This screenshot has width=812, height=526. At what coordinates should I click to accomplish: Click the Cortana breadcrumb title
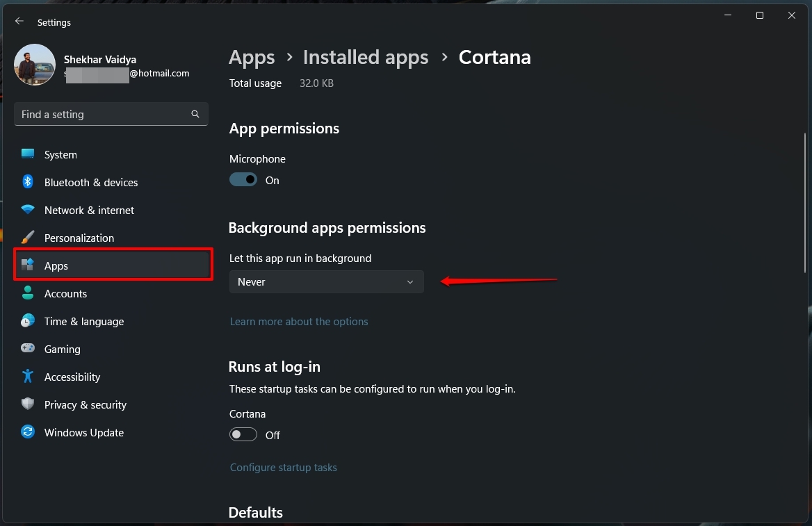click(494, 58)
